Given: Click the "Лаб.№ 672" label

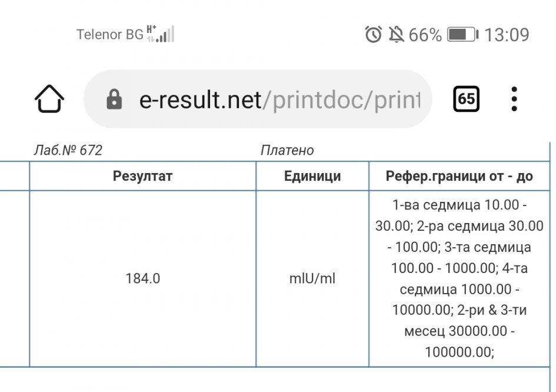Looking at the screenshot, I should (x=68, y=151).
